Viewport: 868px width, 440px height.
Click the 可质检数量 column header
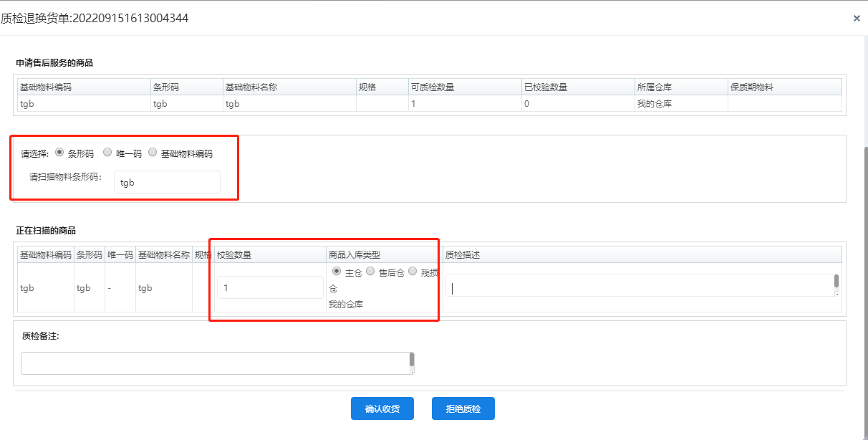click(x=465, y=87)
